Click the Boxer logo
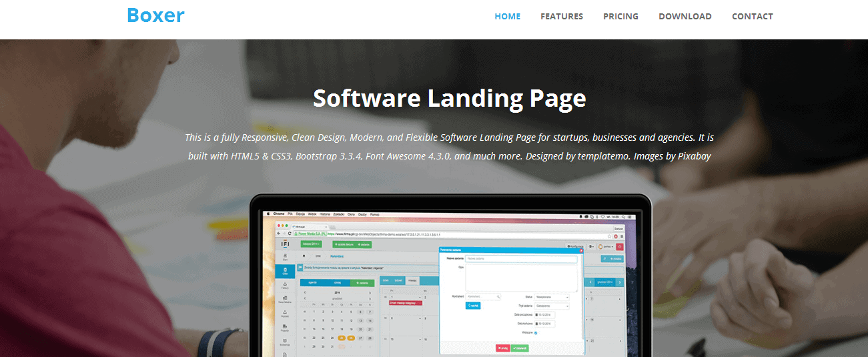 [x=155, y=15]
